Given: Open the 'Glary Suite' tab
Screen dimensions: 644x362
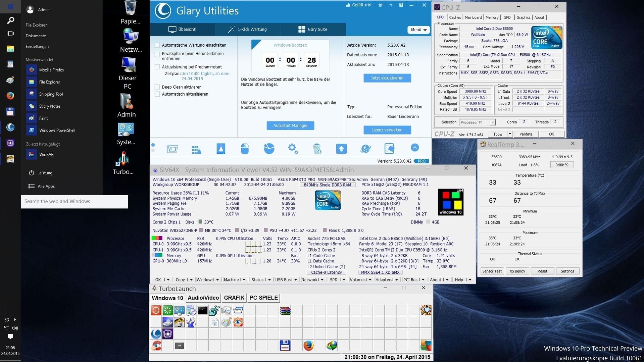Looking at the screenshot, I should (x=313, y=30).
